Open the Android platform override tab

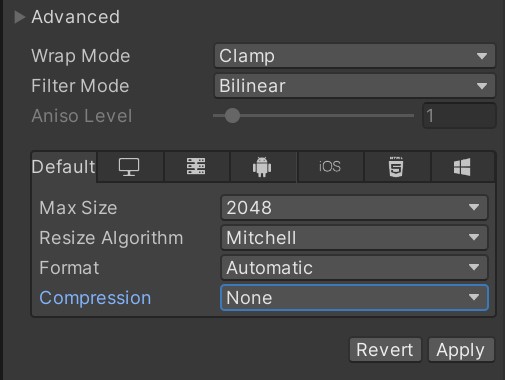pos(263,167)
